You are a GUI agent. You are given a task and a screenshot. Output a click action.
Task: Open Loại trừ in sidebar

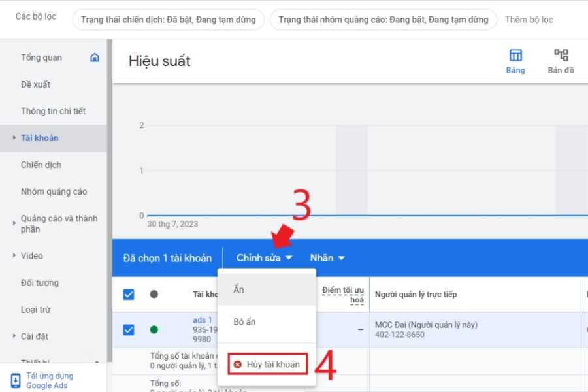[36, 310]
